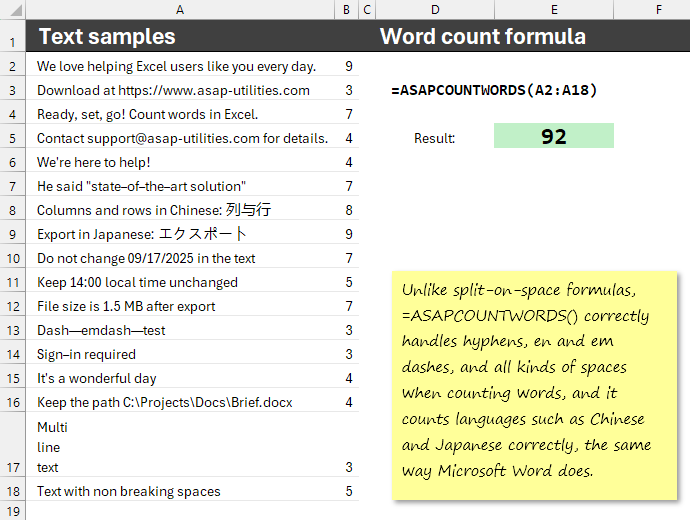Select cell 'He said "state–of–the–art solution"'
The width and height of the screenshot is (690, 520).
point(180,186)
